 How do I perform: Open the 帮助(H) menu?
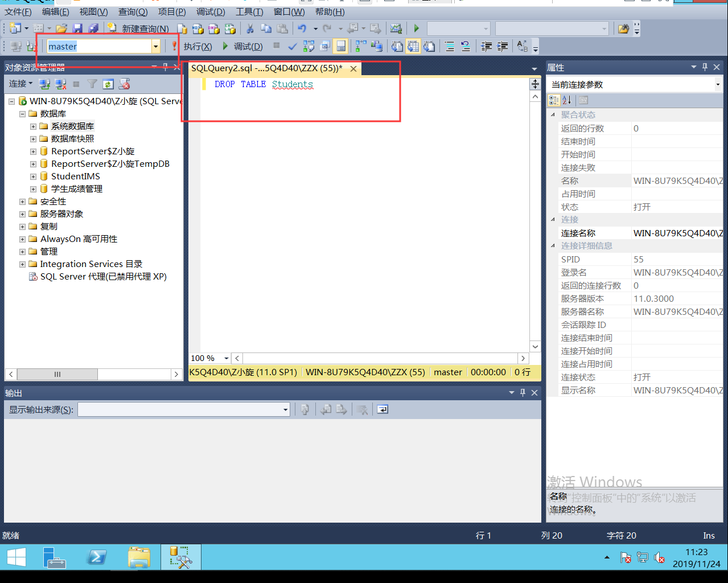coord(330,12)
